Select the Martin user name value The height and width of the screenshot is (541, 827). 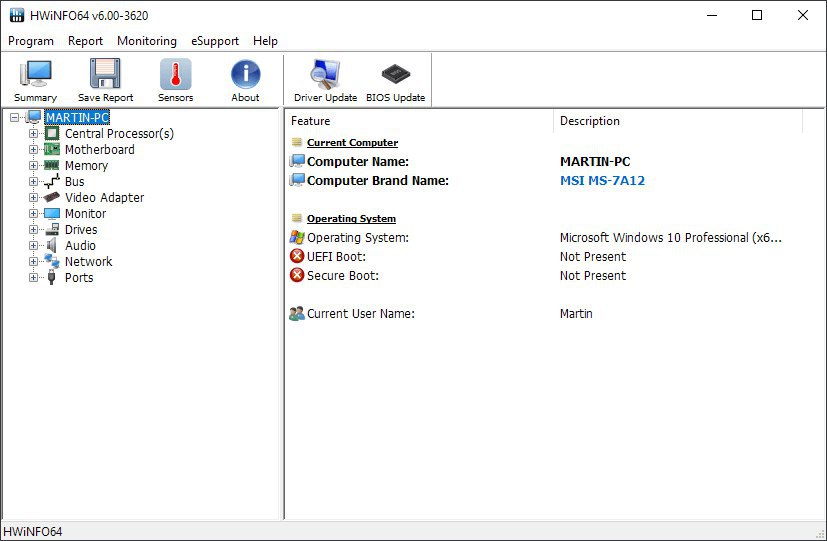click(x=576, y=313)
